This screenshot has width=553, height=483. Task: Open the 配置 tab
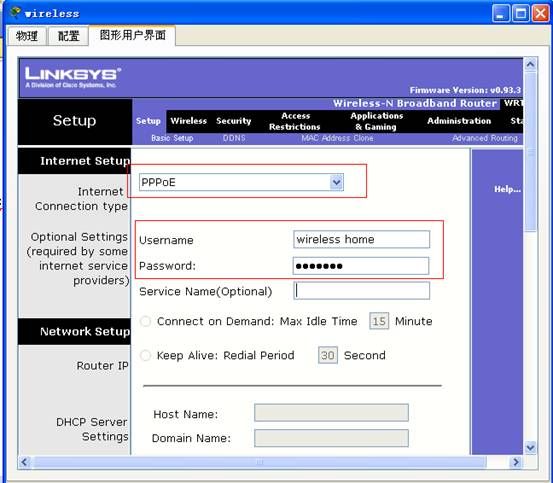(x=68, y=36)
